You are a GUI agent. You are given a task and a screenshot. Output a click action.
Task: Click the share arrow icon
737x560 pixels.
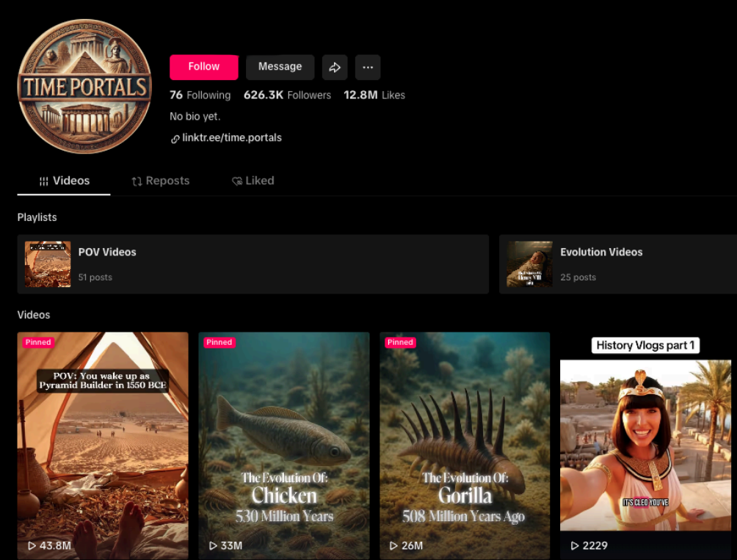pos(335,68)
